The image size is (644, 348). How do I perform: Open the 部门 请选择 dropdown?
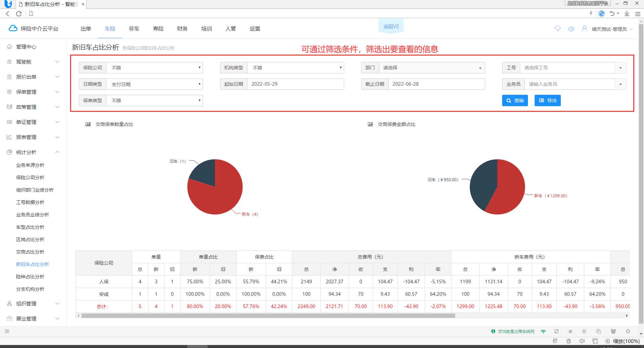[432, 68]
